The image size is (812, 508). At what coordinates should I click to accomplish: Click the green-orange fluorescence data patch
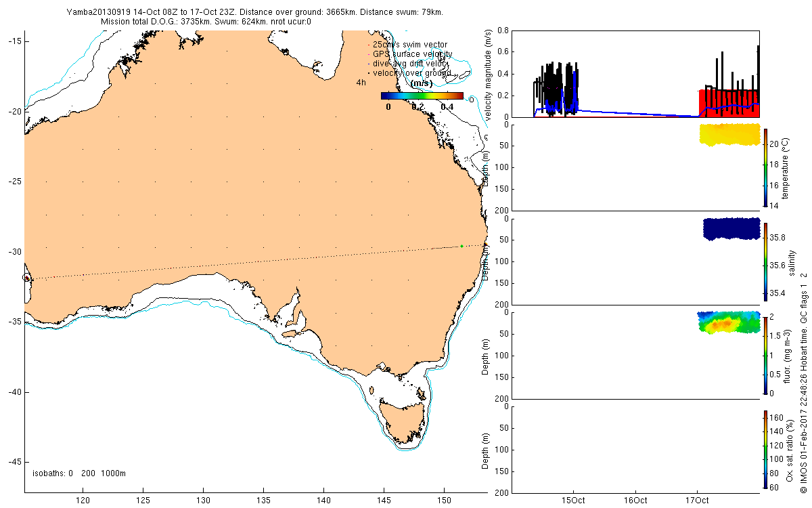pyautogui.click(x=727, y=323)
